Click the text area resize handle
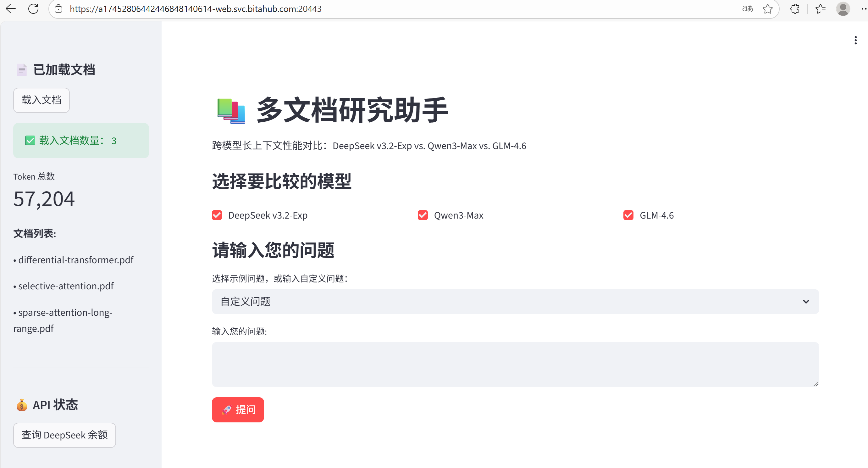This screenshot has width=868, height=468. (815, 384)
